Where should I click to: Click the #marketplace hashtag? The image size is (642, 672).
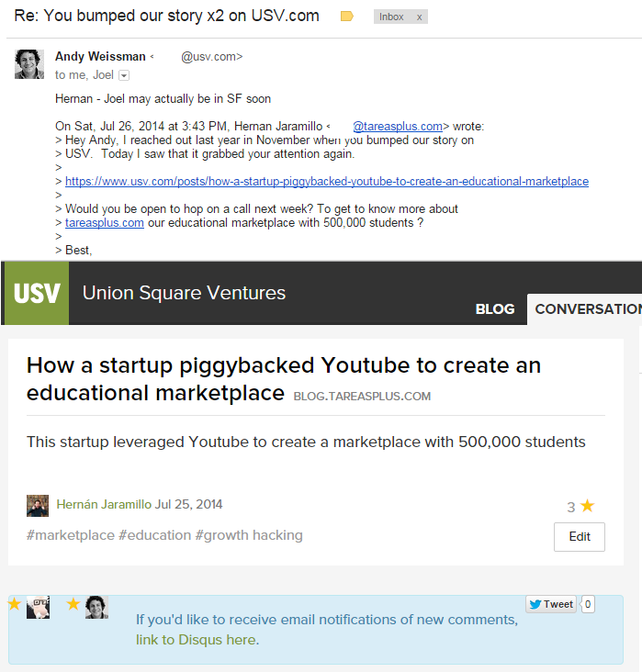(x=71, y=535)
